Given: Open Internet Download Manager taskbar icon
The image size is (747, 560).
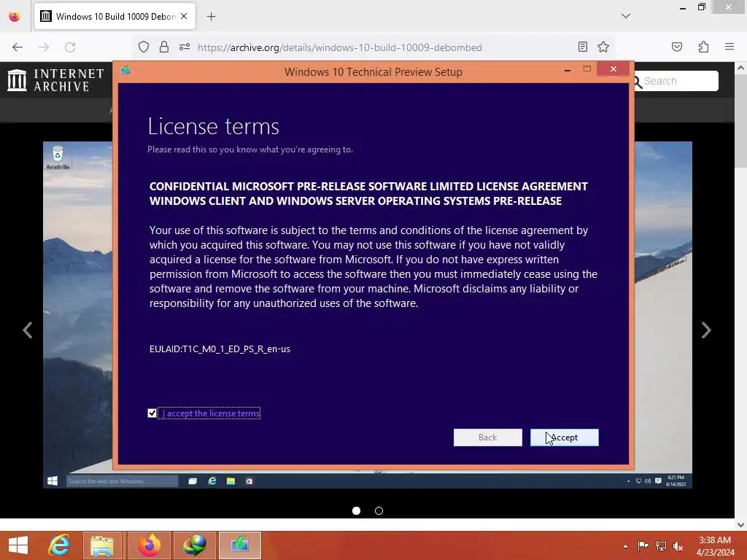Looking at the screenshot, I should tap(195, 545).
